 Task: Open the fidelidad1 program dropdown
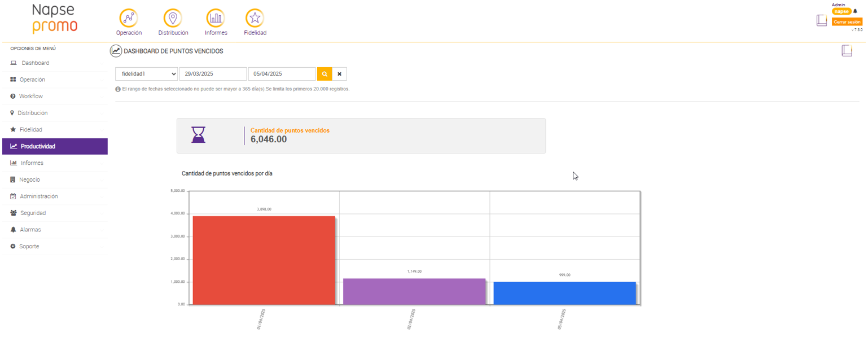[x=147, y=74]
